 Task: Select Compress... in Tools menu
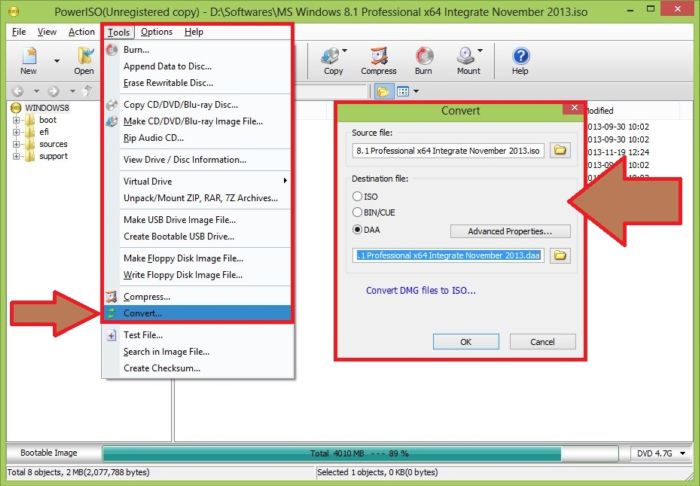(x=197, y=297)
